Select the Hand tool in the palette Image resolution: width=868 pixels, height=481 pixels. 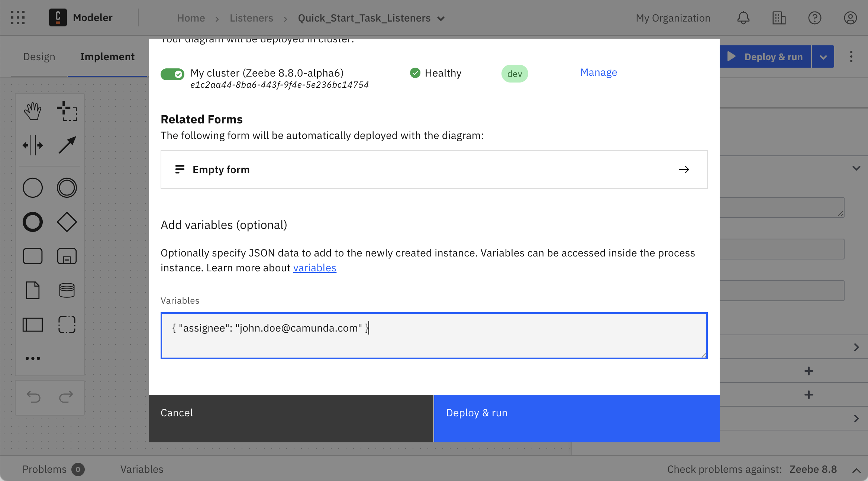(33, 110)
